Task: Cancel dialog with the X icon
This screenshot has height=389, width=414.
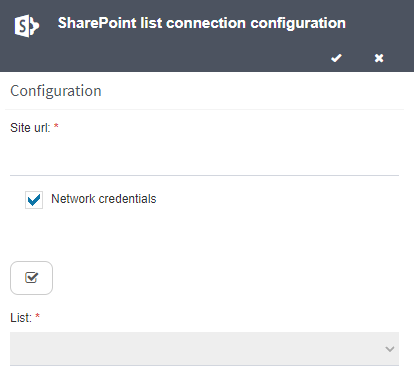Action: (379, 58)
